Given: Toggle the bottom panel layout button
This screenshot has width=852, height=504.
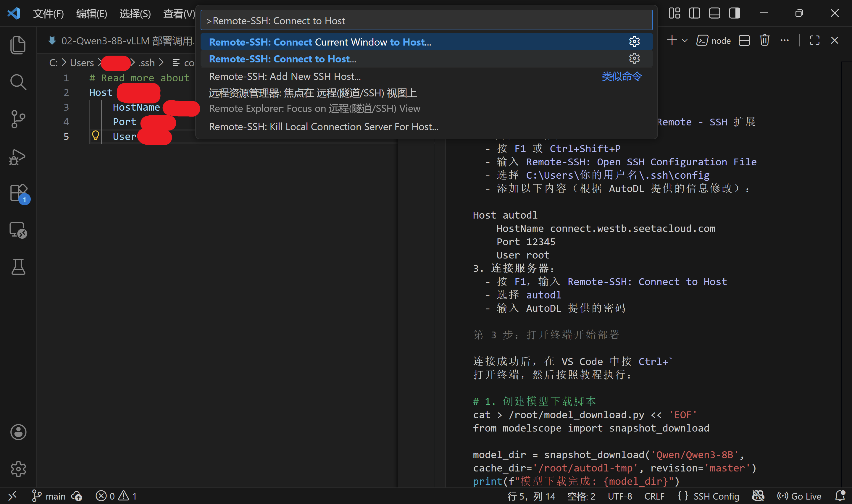Looking at the screenshot, I should pyautogui.click(x=714, y=13).
